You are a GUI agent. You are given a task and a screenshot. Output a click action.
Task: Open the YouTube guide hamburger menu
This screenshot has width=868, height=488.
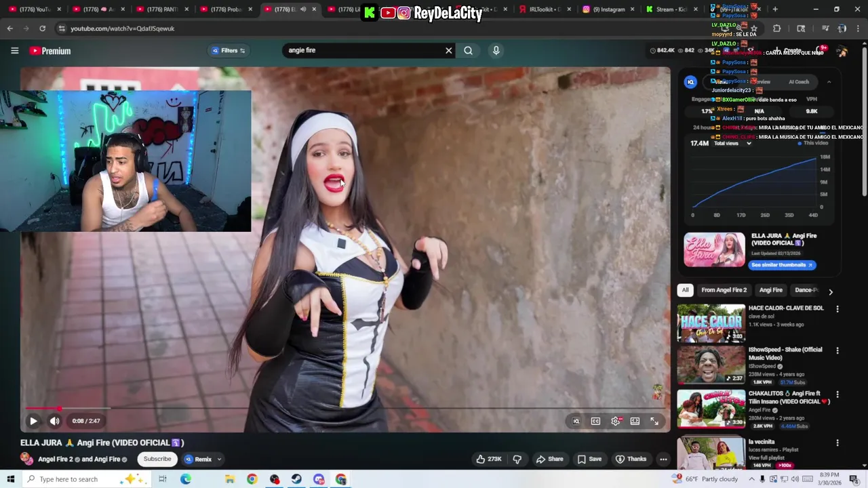(x=14, y=51)
